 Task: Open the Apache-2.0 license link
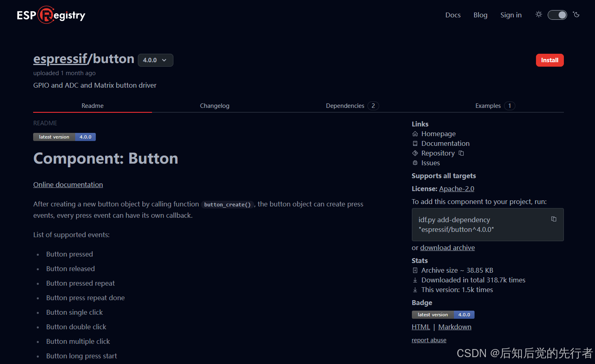click(x=457, y=189)
